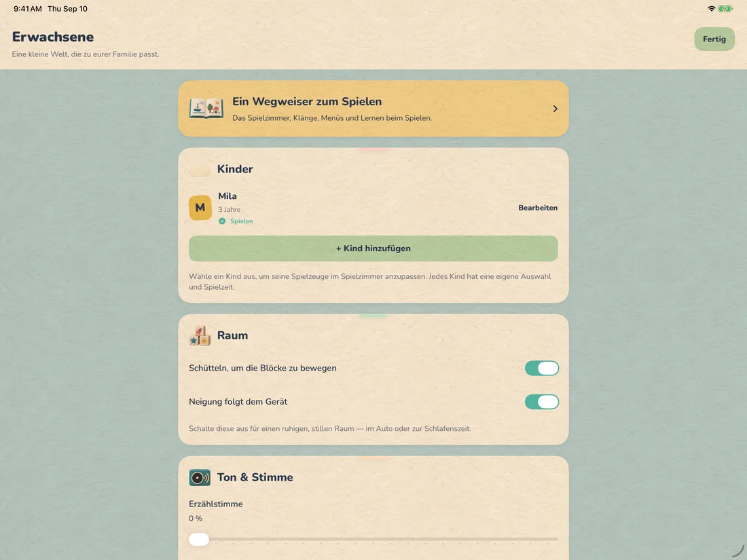Click the Ton & Stimme heading
The height and width of the screenshot is (560, 747).
pyautogui.click(x=255, y=477)
